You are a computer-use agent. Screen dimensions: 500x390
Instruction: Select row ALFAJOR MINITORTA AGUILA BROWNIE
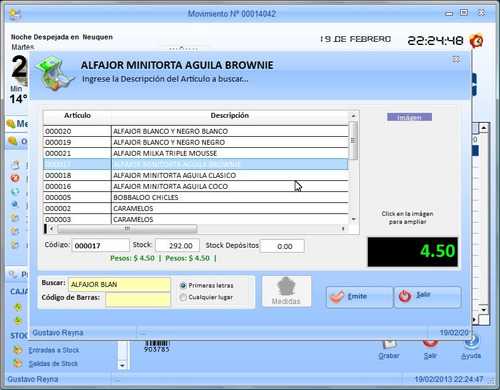click(196, 164)
